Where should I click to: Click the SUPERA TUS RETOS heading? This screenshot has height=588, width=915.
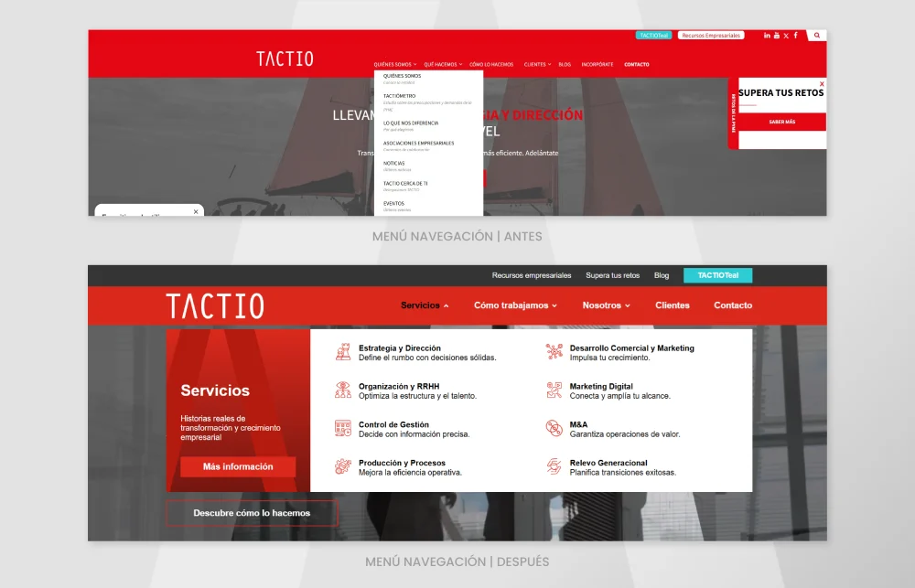coord(780,92)
